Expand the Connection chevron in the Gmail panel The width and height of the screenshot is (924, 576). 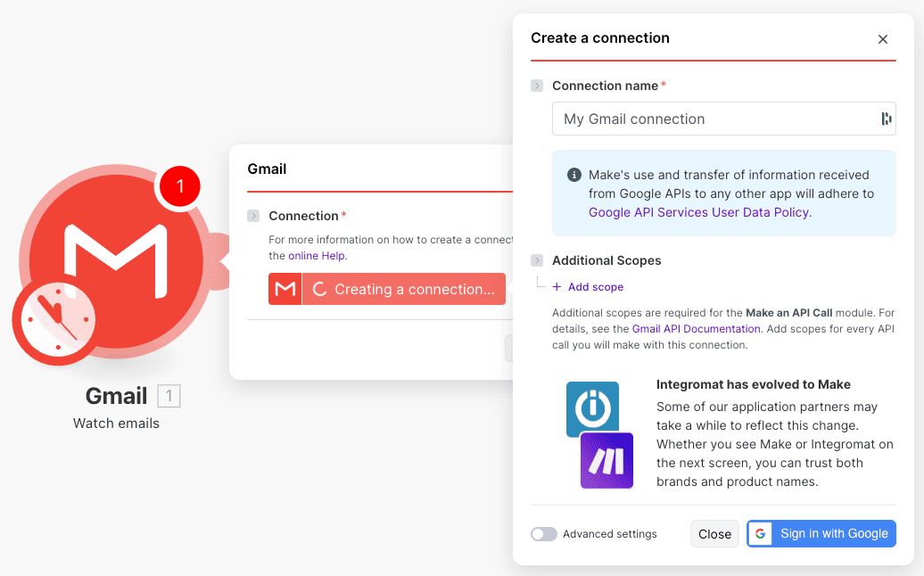click(x=255, y=216)
